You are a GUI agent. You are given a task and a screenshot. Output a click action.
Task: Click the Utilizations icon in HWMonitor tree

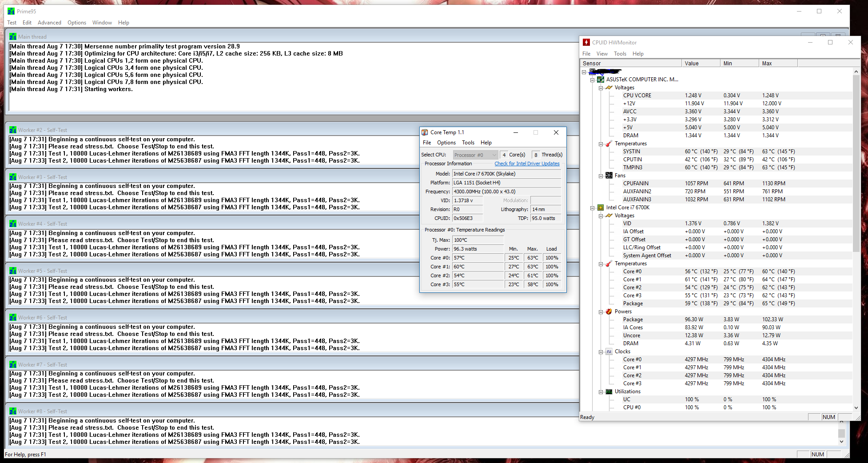[x=609, y=391]
